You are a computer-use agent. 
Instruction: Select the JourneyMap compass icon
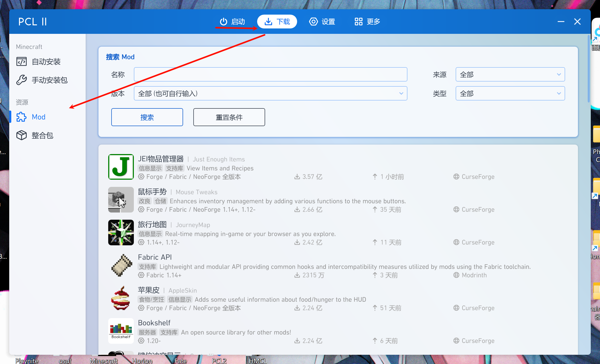point(121,232)
